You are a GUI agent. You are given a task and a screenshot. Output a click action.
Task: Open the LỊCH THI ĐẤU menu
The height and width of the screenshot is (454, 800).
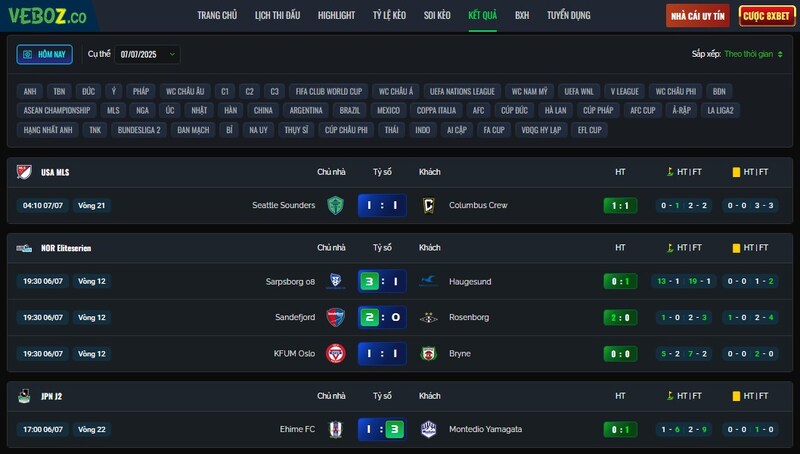(x=278, y=15)
